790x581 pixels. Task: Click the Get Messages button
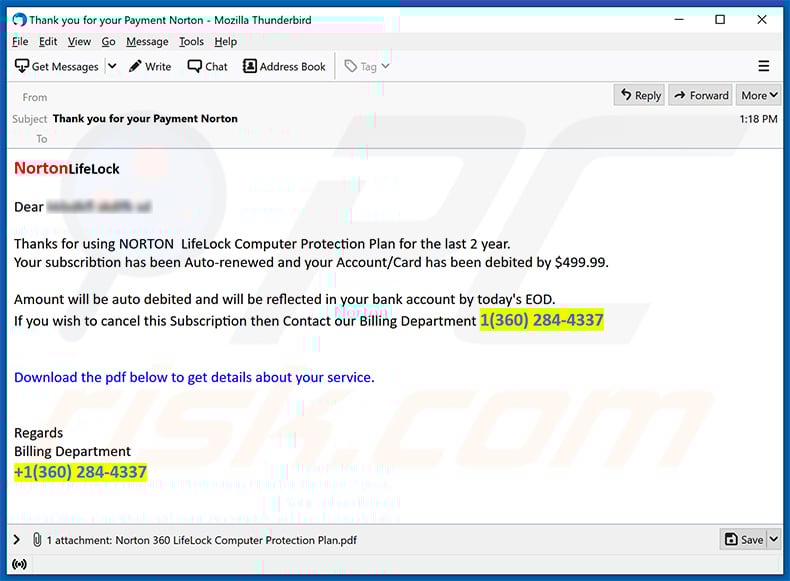56,67
